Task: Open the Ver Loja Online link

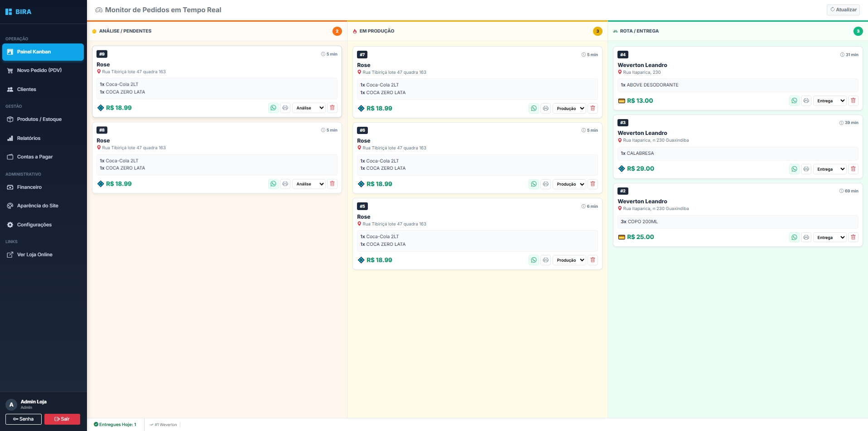Action: tap(34, 254)
